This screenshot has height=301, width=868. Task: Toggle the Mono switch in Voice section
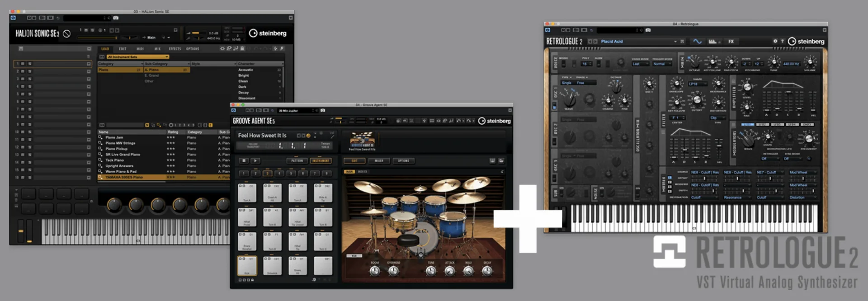click(x=563, y=64)
